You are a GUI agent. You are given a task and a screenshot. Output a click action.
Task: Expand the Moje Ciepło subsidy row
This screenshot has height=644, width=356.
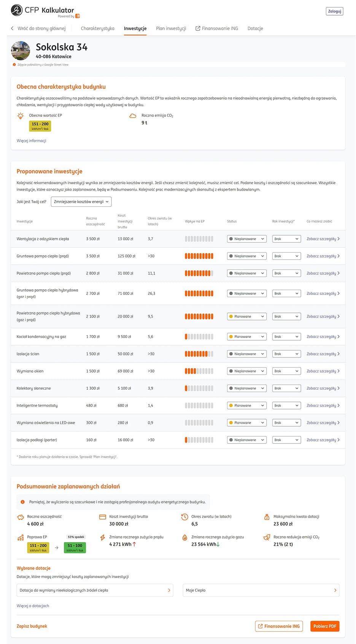[261, 590]
